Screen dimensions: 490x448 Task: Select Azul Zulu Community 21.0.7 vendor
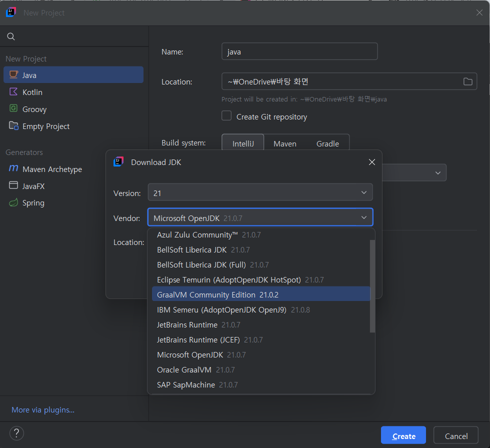(261, 235)
